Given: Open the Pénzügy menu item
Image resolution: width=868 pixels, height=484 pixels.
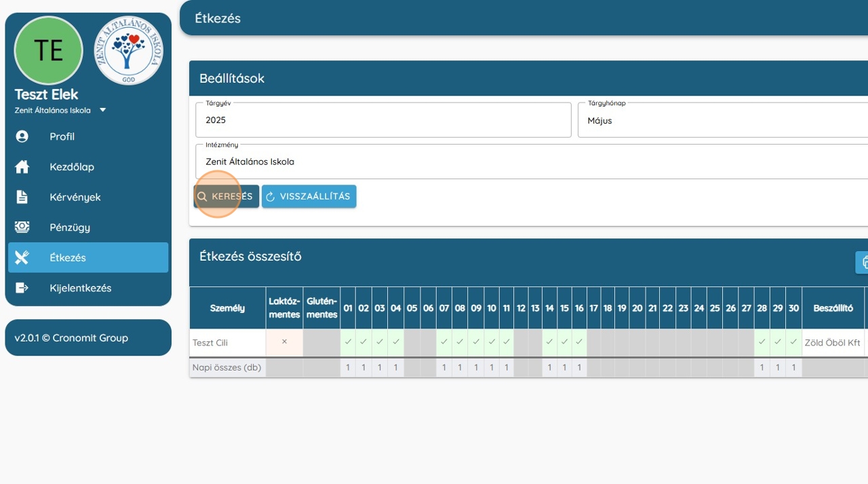Looking at the screenshot, I should point(70,227).
